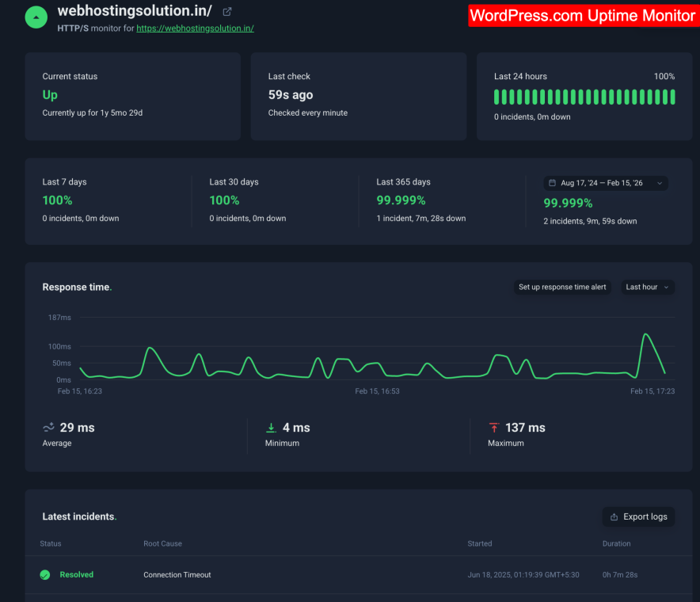Image resolution: width=700 pixels, height=602 pixels.
Task: Click the green Resolved checkmark icon
Action: tap(44, 574)
